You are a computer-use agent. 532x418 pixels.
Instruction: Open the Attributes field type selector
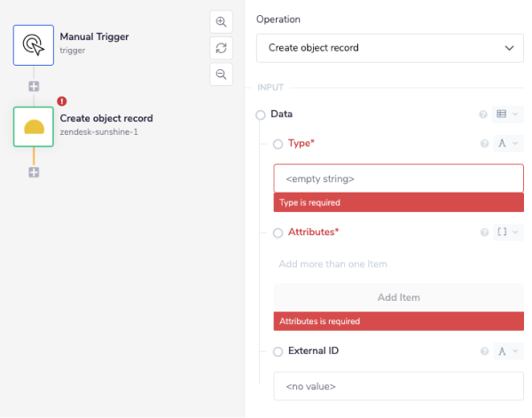point(507,233)
